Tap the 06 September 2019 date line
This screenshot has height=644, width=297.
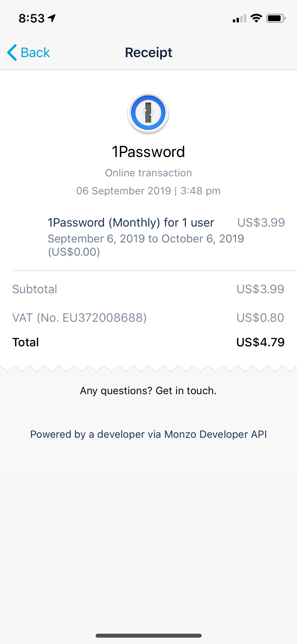pyautogui.click(x=148, y=191)
